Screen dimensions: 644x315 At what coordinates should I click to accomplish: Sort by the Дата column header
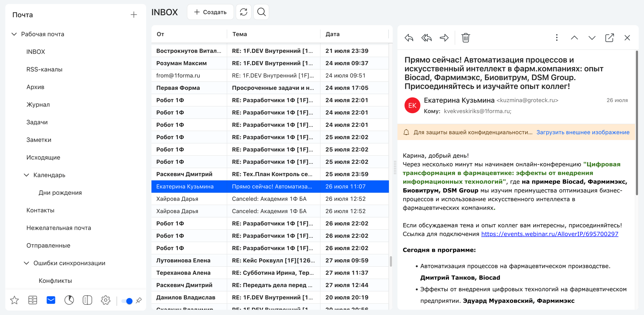pyautogui.click(x=332, y=34)
